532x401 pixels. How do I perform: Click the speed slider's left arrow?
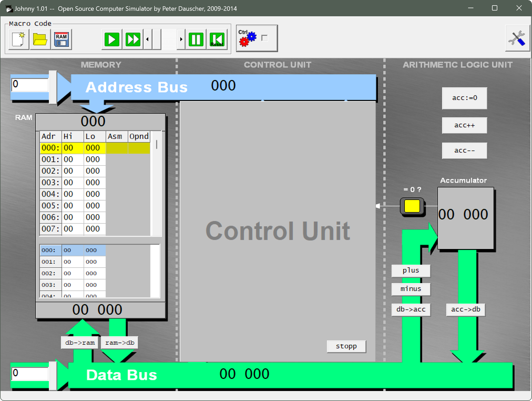[x=147, y=39]
